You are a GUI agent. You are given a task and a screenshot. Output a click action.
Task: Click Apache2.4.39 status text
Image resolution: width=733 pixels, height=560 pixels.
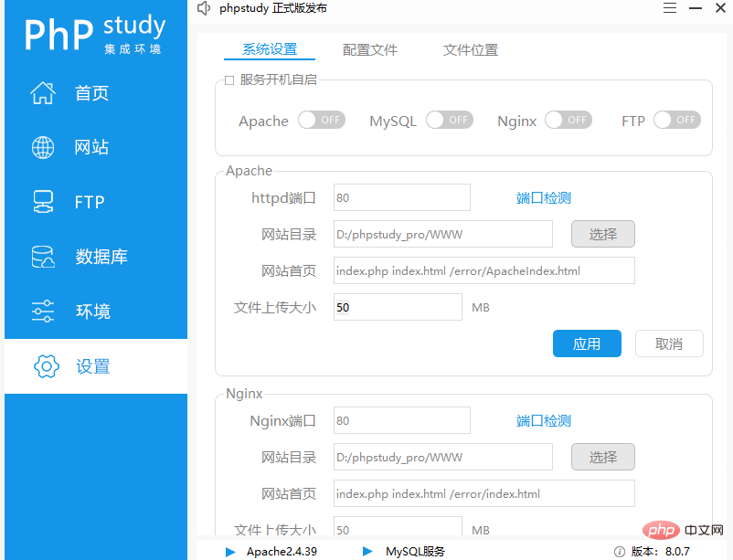coord(282,552)
